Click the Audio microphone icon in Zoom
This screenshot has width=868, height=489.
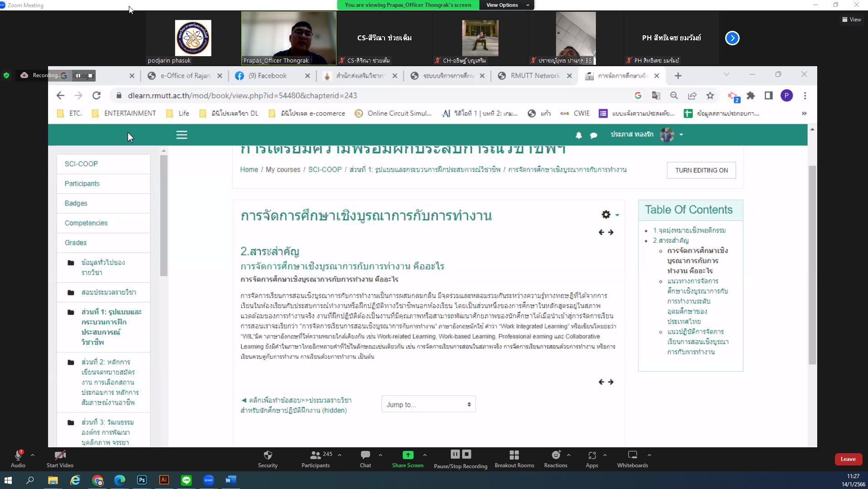coord(18,455)
